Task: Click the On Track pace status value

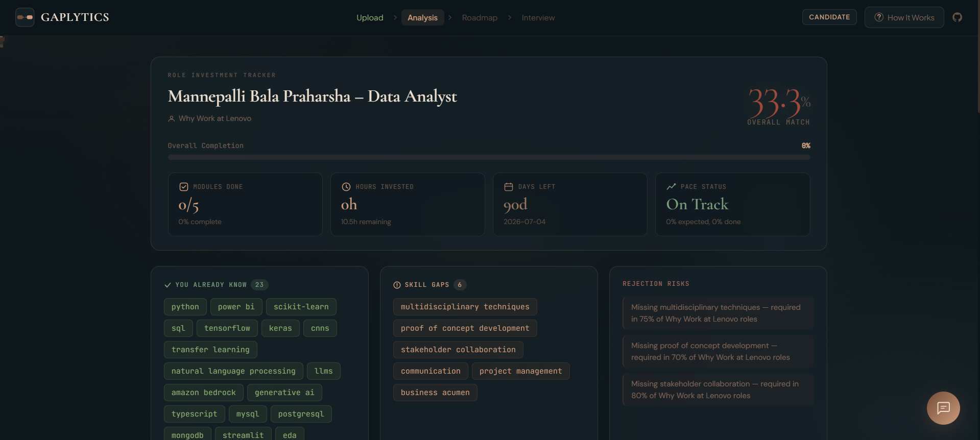Action: pos(697,204)
